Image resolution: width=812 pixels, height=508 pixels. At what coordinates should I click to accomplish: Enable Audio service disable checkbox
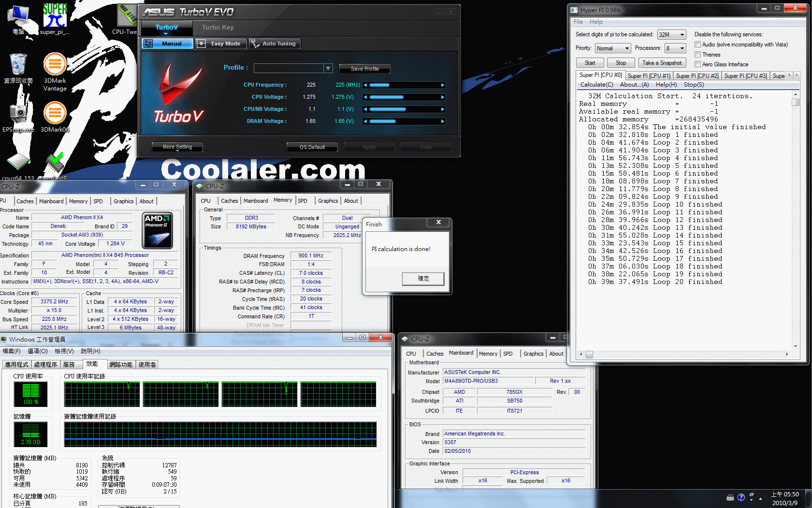(x=697, y=45)
